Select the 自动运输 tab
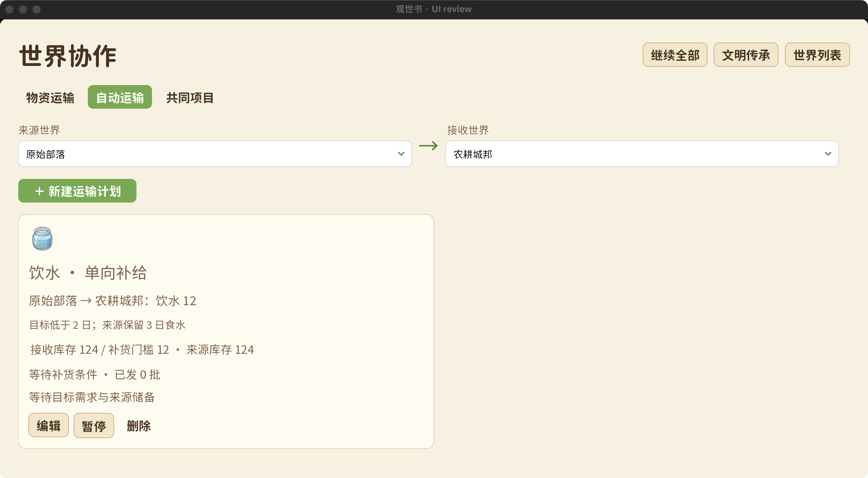Viewport: 868px width, 478px height. point(120,98)
